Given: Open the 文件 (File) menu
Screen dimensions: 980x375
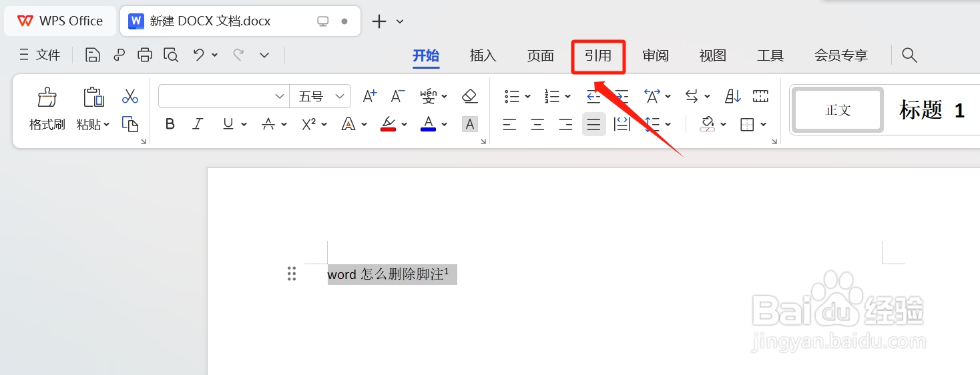Looking at the screenshot, I should [x=40, y=55].
